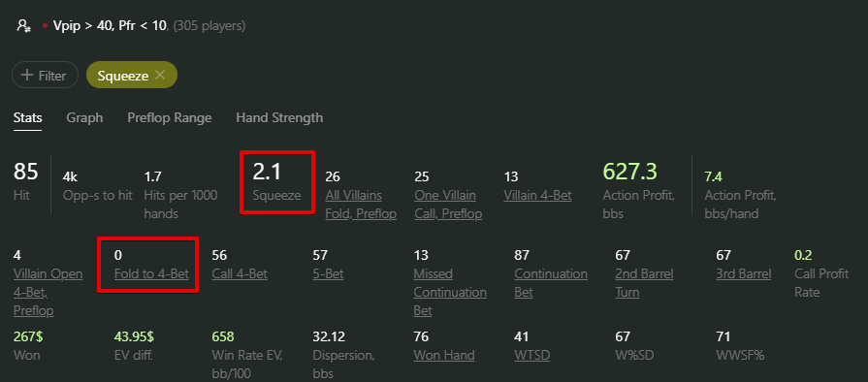Click the 3rd Barrel link
Image resolution: width=868 pixels, height=382 pixels.
click(x=744, y=274)
